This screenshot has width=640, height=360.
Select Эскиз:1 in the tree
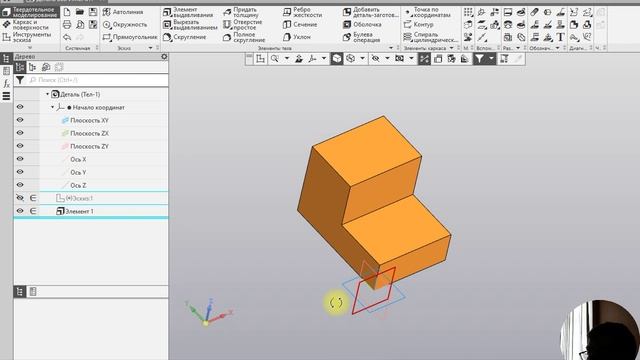pyautogui.click(x=79, y=198)
